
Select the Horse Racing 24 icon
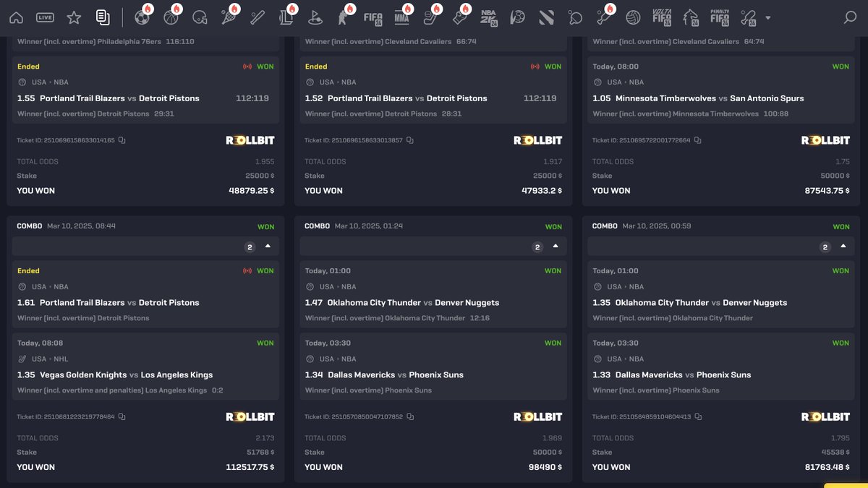click(692, 17)
